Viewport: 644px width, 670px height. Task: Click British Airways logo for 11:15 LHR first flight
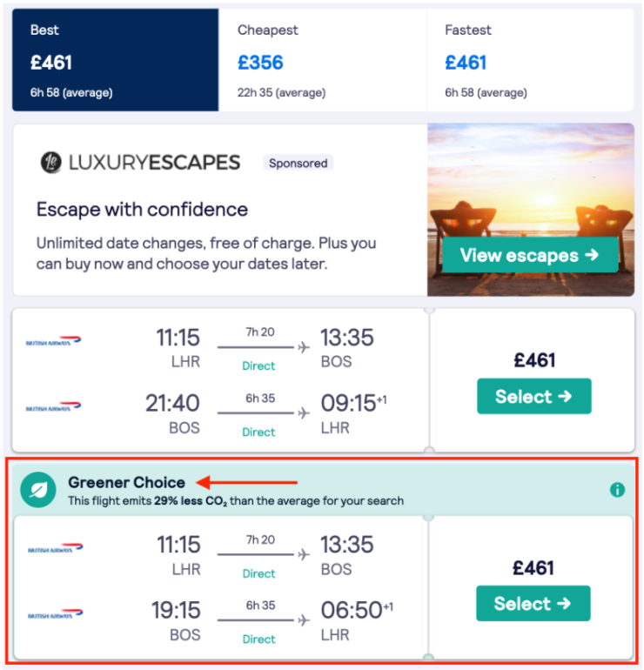coord(53,341)
